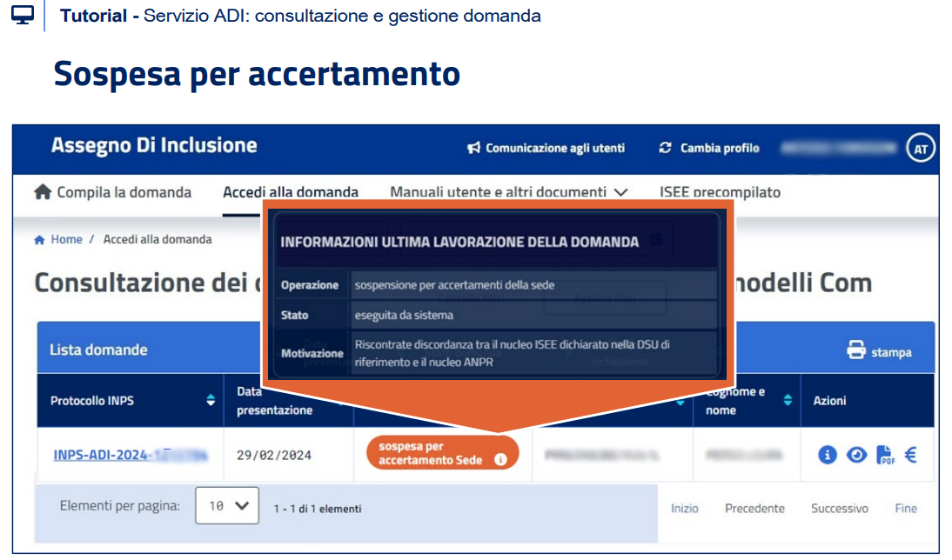This screenshot has height=560, width=952.
Task: Click 'eseguita da sistema' value
Action: [404, 316]
